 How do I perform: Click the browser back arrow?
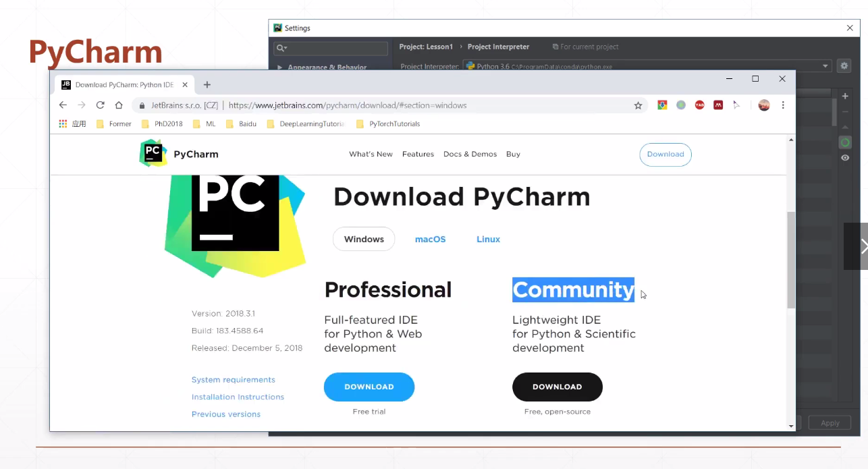[63, 105]
